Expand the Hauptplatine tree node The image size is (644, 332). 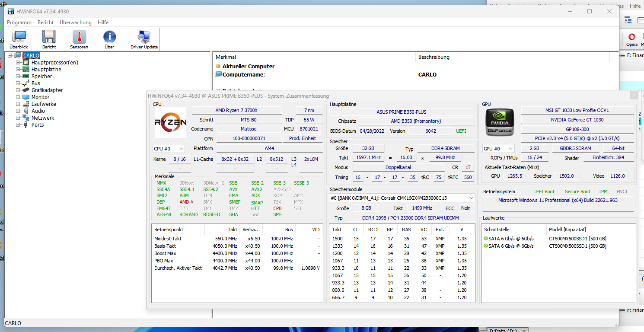click(x=18, y=70)
